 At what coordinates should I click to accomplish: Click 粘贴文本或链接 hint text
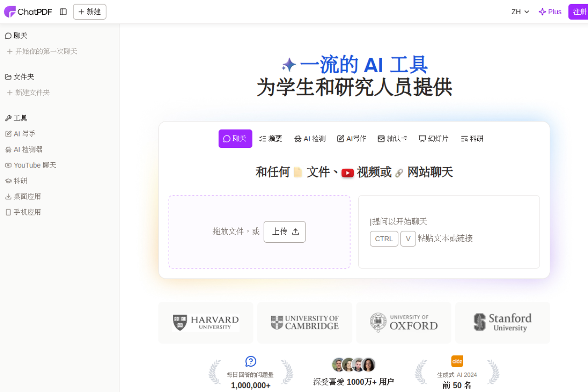[x=445, y=239]
